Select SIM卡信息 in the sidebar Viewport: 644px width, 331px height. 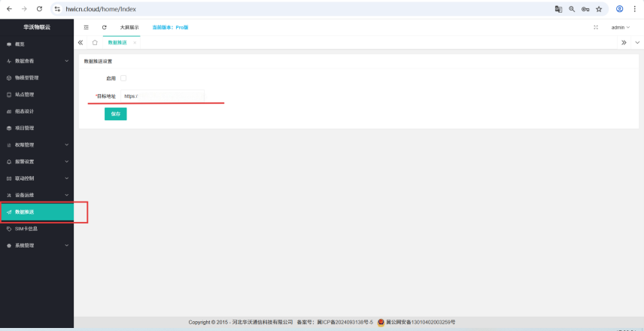[x=26, y=229]
